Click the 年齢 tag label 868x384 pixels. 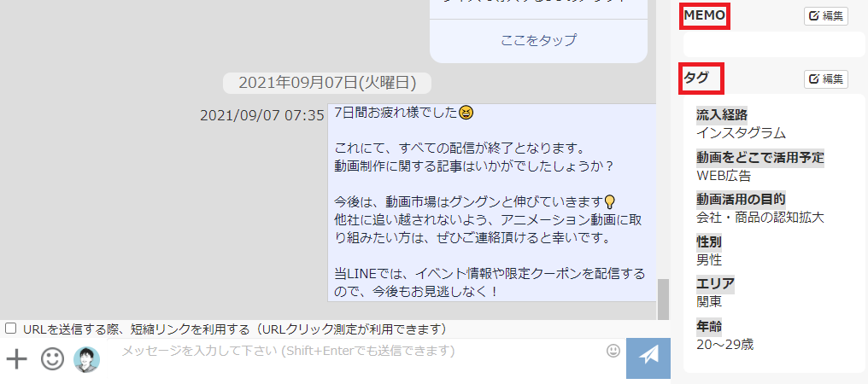click(x=709, y=327)
